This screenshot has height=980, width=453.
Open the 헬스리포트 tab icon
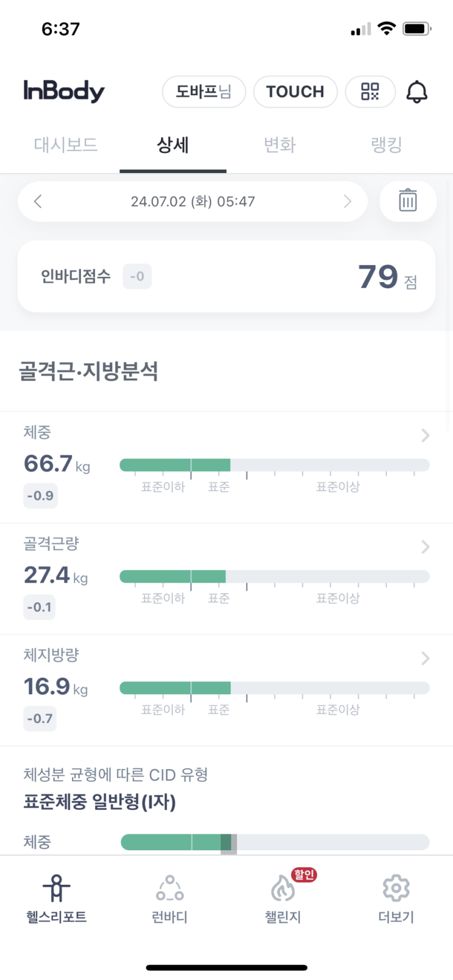pyautogui.click(x=56, y=889)
